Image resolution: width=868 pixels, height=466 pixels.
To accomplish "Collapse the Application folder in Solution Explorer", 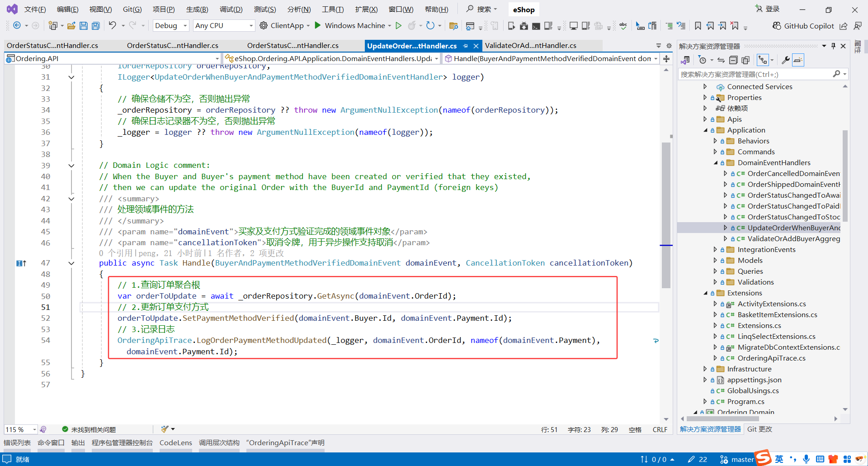I will pyautogui.click(x=705, y=130).
